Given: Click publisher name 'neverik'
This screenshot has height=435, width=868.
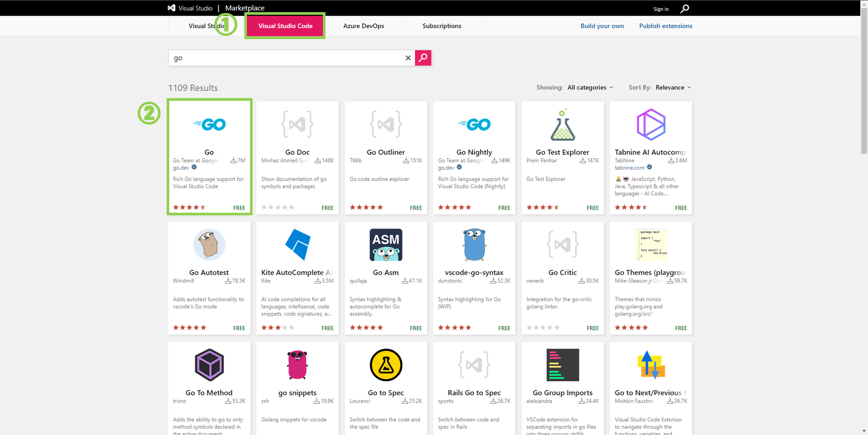Looking at the screenshot, I should [x=535, y=281].
